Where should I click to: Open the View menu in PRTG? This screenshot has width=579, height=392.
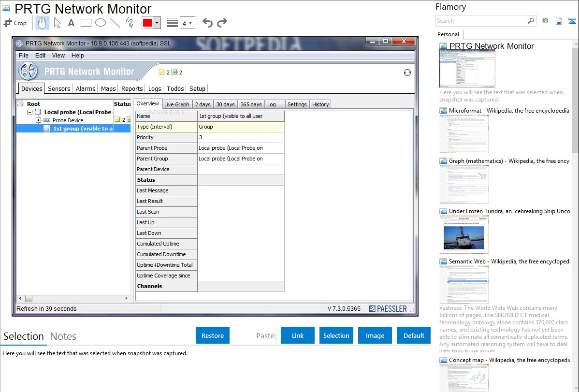58,56
